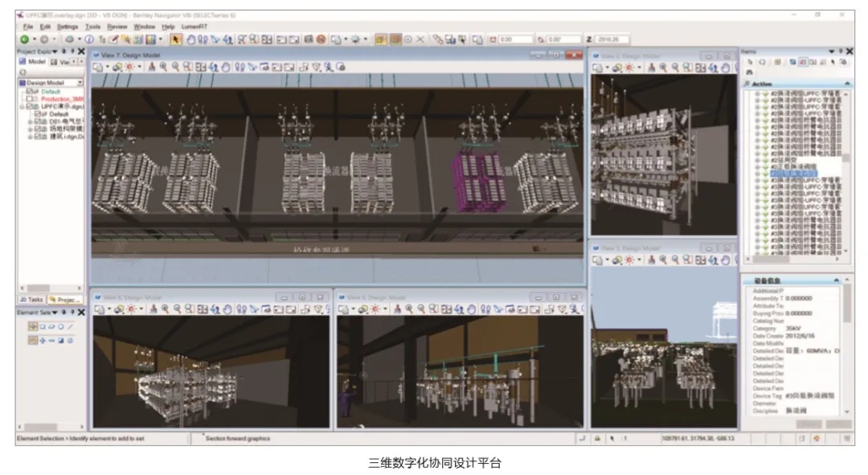
Task: Open the Review menu
Action: tap(117, 27)
